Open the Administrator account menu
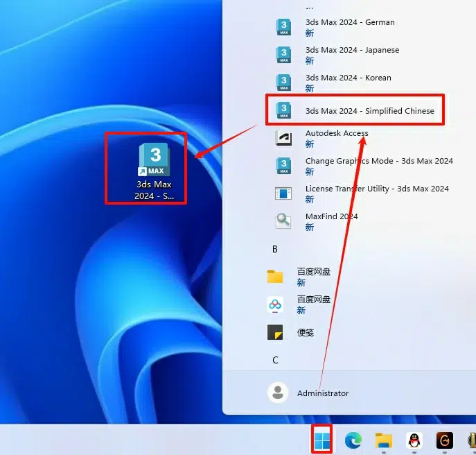This screenshot has width=476, height=455. (x=309, y=393)
